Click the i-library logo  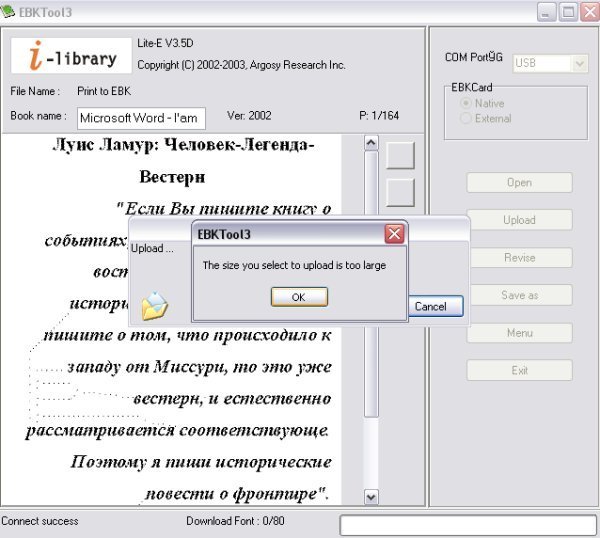point(71,56)
